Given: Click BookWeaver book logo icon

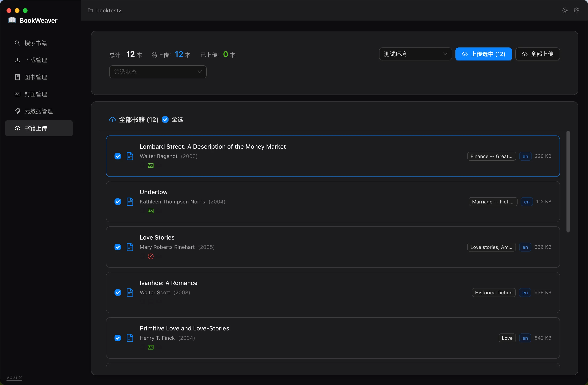Looking at the screenshot, I should pos(12,20).
